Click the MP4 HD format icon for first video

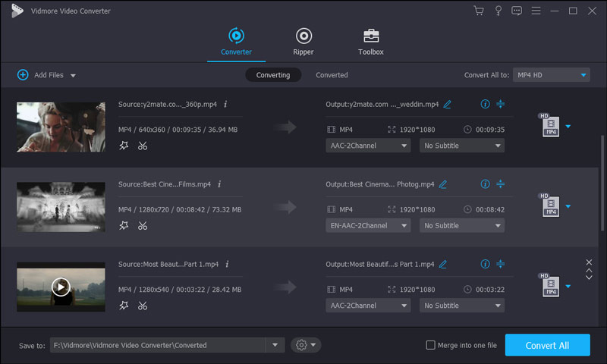click(549, 126)
